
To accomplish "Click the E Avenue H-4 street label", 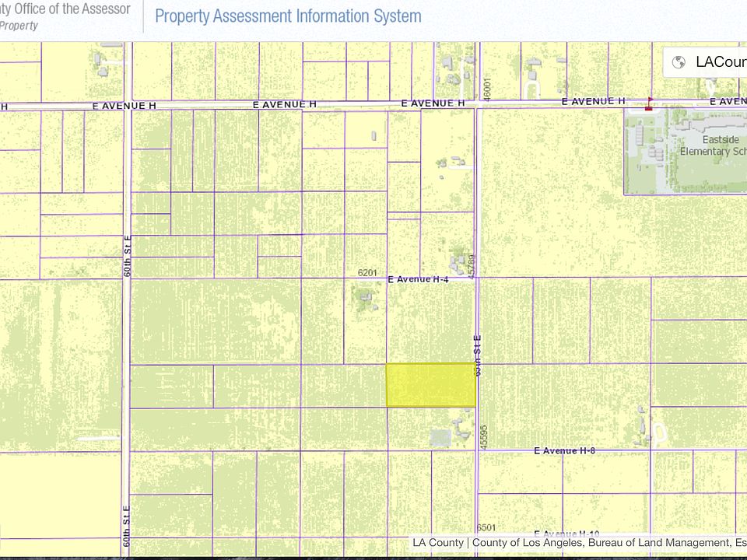I will (x=418, y=279).
